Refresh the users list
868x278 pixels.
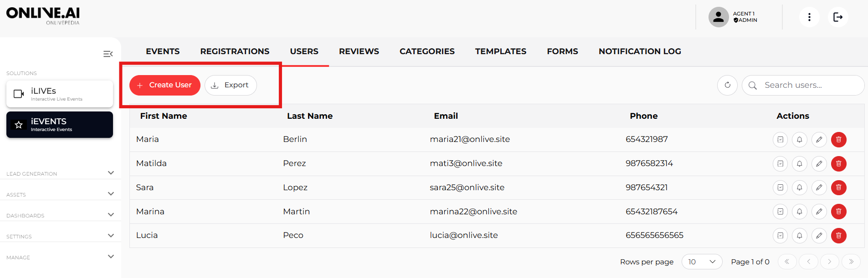point(727,85)
